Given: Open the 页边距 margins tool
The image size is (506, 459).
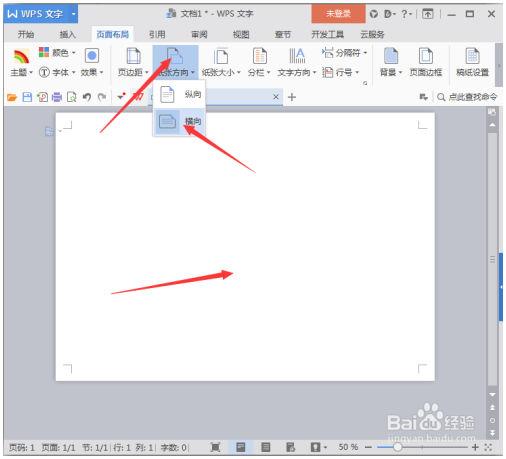Looking at the screenshot, I should click(x=133, y=62).
